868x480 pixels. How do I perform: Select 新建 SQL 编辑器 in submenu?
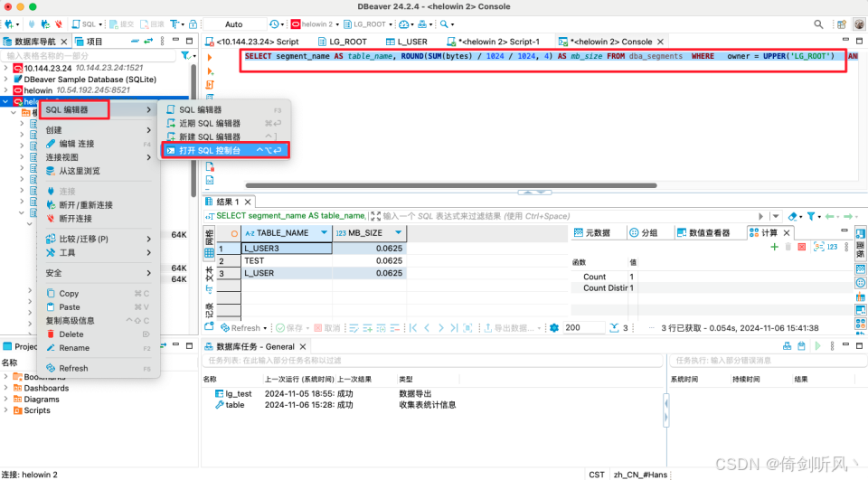coord(225,136)
